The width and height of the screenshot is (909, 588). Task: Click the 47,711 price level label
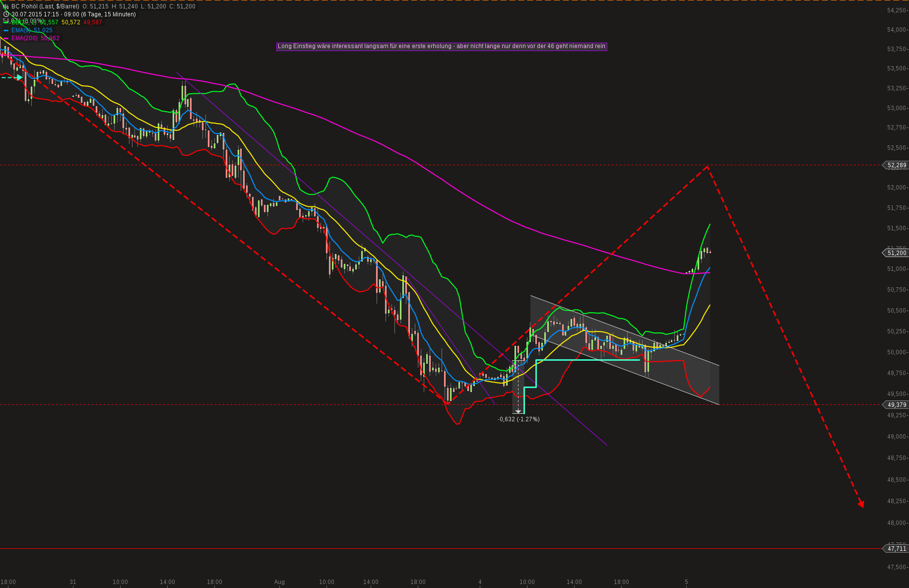click(896, 549)
